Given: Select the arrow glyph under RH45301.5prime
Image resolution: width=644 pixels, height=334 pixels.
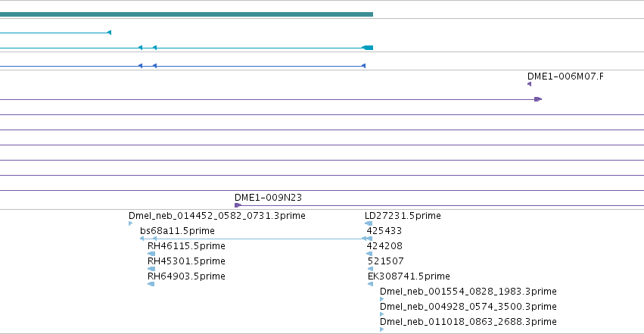Looking at the screenshot, I should click(151, 269).
